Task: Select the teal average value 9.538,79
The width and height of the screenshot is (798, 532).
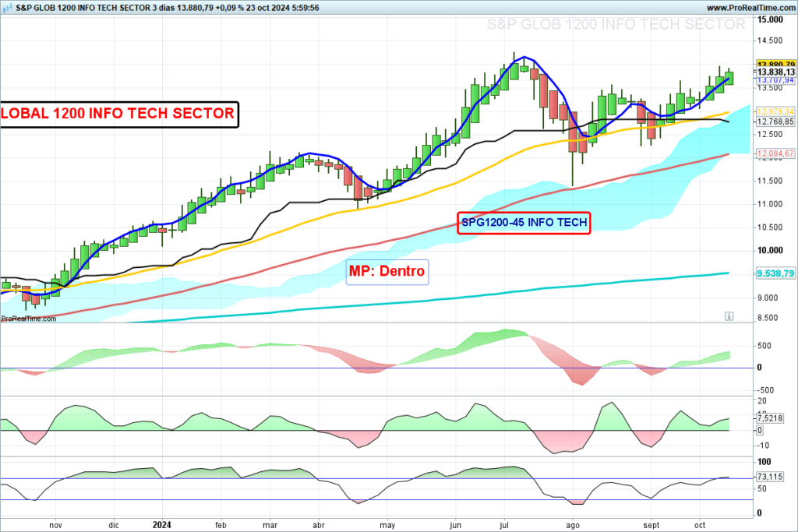Action: pos(775,273)
